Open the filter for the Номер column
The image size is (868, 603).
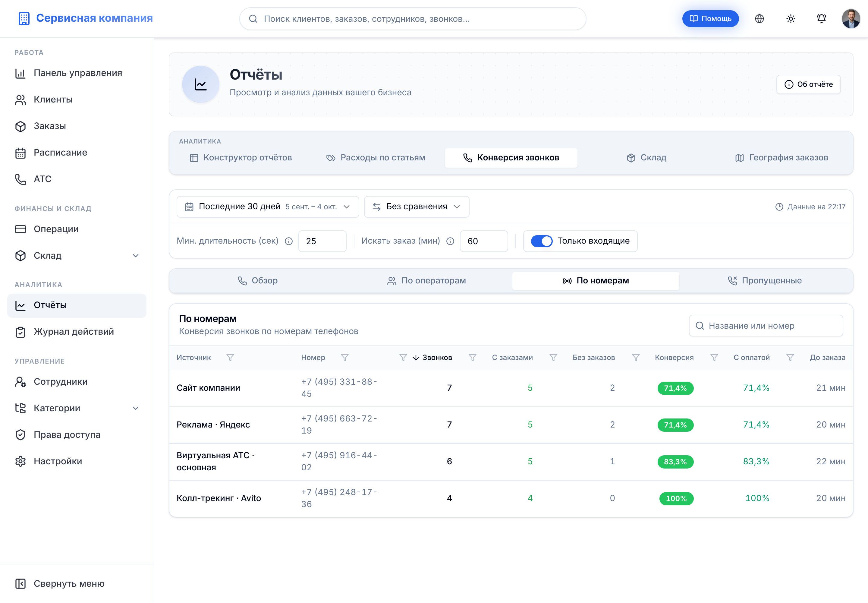[x=344, y=357]
